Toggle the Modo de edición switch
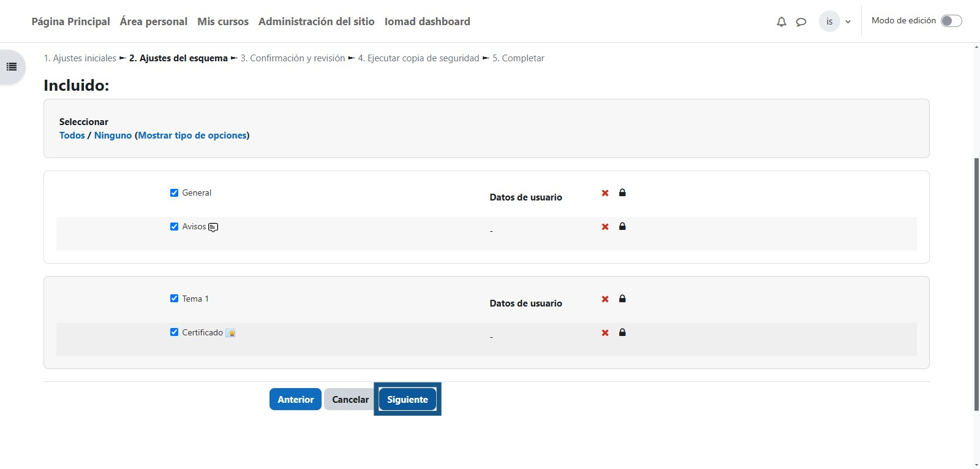980x469 pixels. (x=951, y=21)
